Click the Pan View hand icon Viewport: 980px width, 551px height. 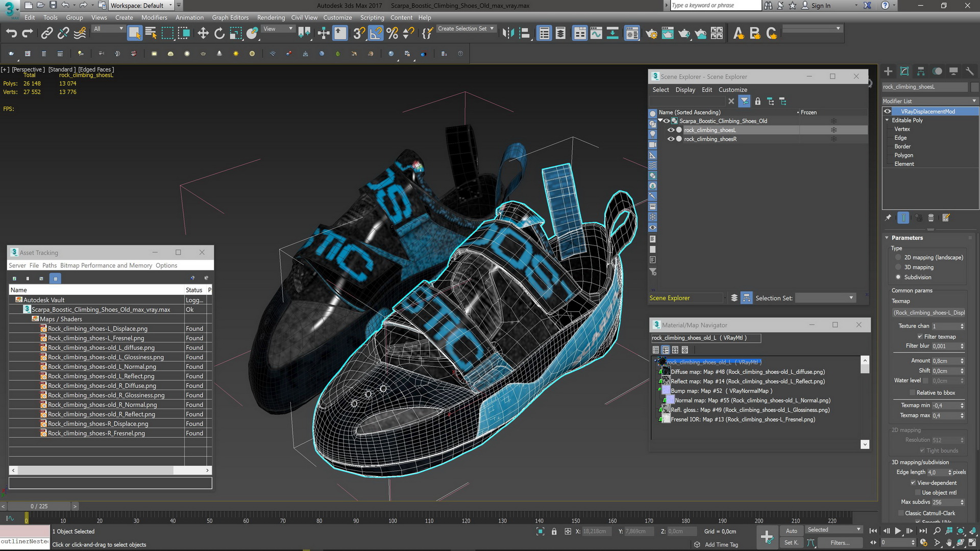pyautogui.click(x=949, y=543)
